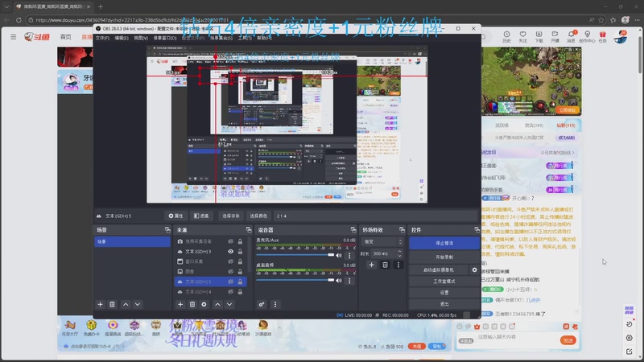Toggle lock on 图像 source
Screen dimensions: 644x362
240,272
